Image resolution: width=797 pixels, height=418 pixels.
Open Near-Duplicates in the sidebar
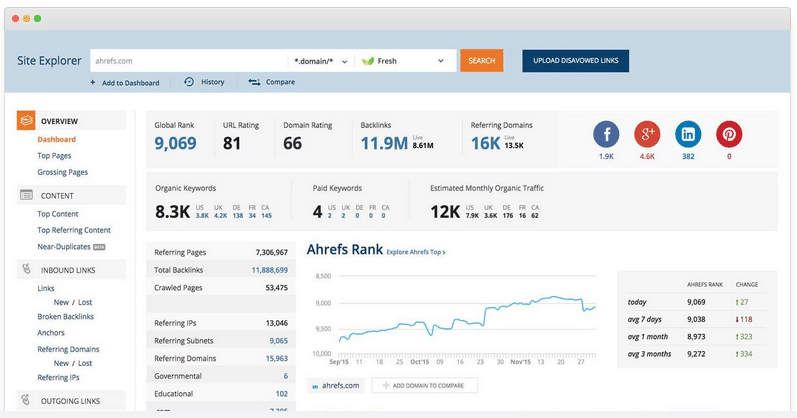64,247
